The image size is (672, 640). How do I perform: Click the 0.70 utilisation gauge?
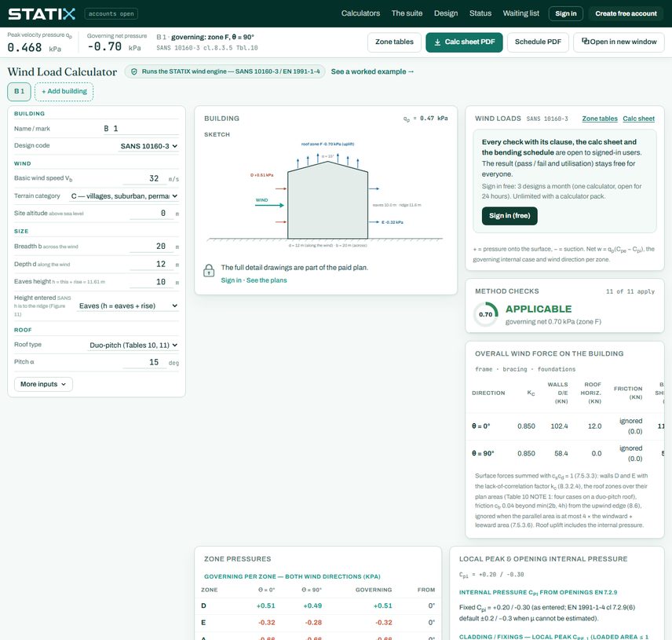[x=486, y=314]
